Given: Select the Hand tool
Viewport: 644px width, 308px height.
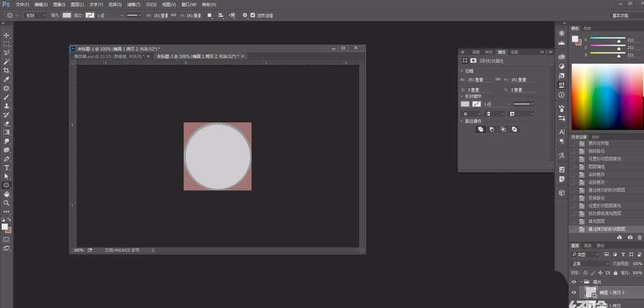Looking at the screenshot, I should pos(6,193).
